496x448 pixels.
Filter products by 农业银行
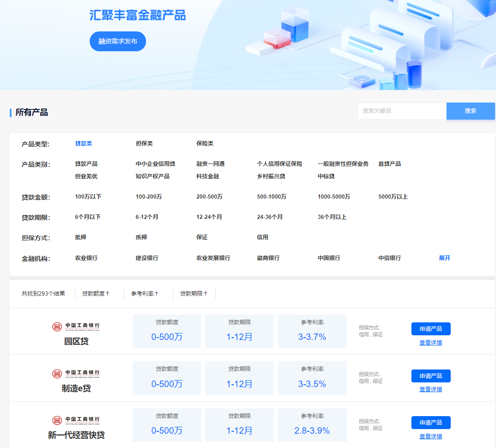point(86,258)
